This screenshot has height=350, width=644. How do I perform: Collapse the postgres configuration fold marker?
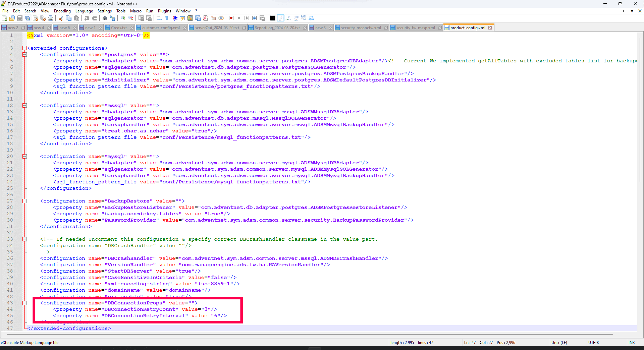24,54
